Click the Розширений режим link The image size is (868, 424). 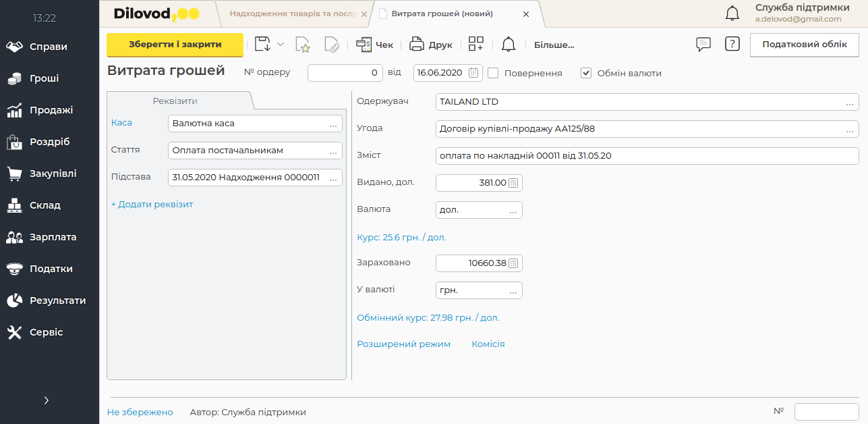tap(403, 344)
